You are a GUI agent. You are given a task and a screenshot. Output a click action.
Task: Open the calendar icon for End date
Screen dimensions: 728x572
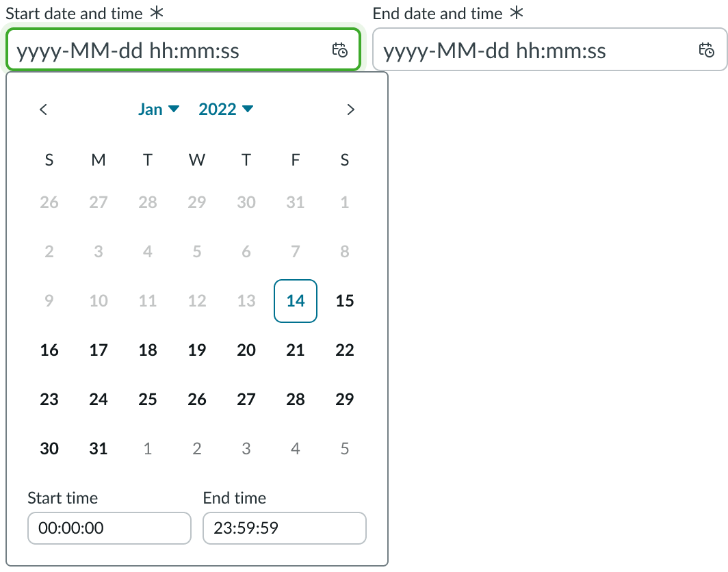(x=707, y=50)
